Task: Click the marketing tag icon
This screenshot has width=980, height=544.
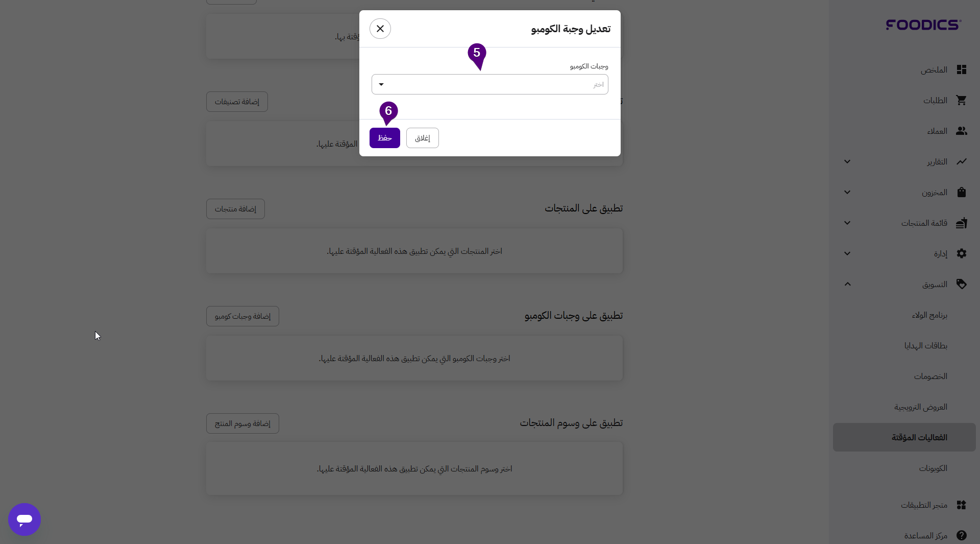Action: coord(962,285)
